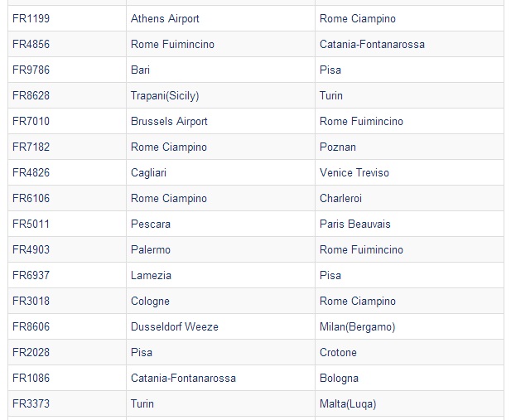Viewport: 511px width, 420px height.
Task: Click Athens Airport departure cell
Action: coord(220,18)
